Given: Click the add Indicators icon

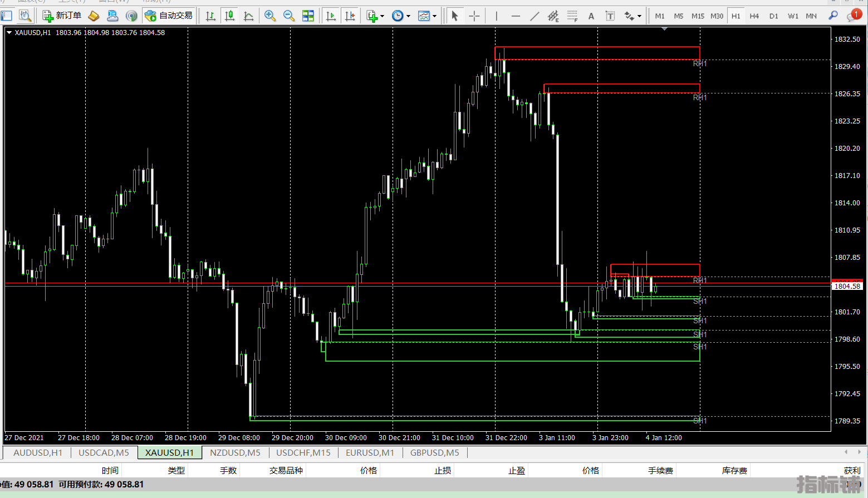Looking at the screenshot, I should 372,16.
